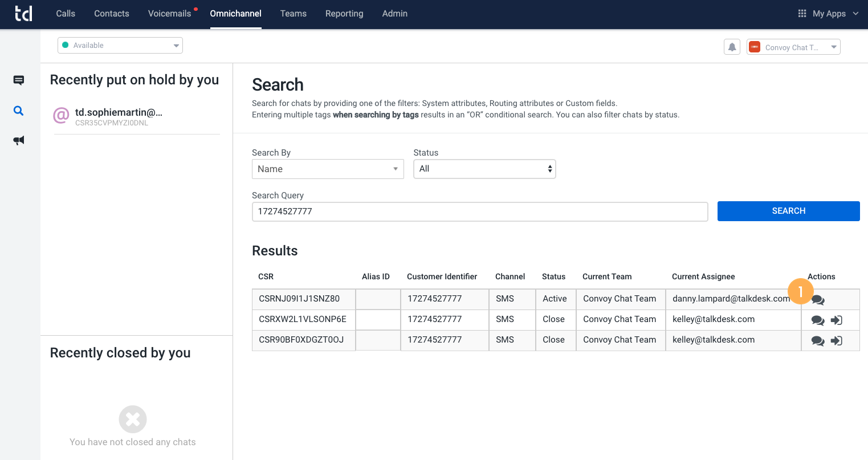Click takeover arrow icon for CSRXW2L1VLSONP6E
Image resolution: width=868 pixels, height=460 pixels.
pos(837,320)
